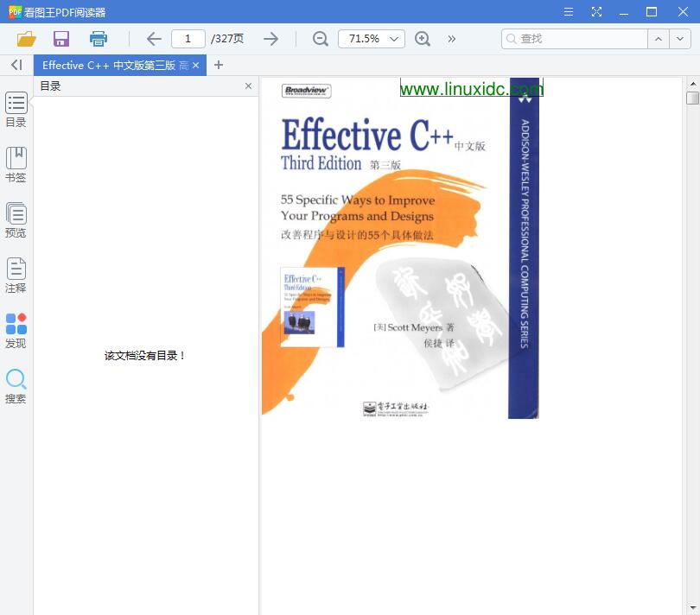The height and width of the screenshot is (615, 700).
Task: Open the 搜索 search sidebar panel
Action: coord(16,386)
